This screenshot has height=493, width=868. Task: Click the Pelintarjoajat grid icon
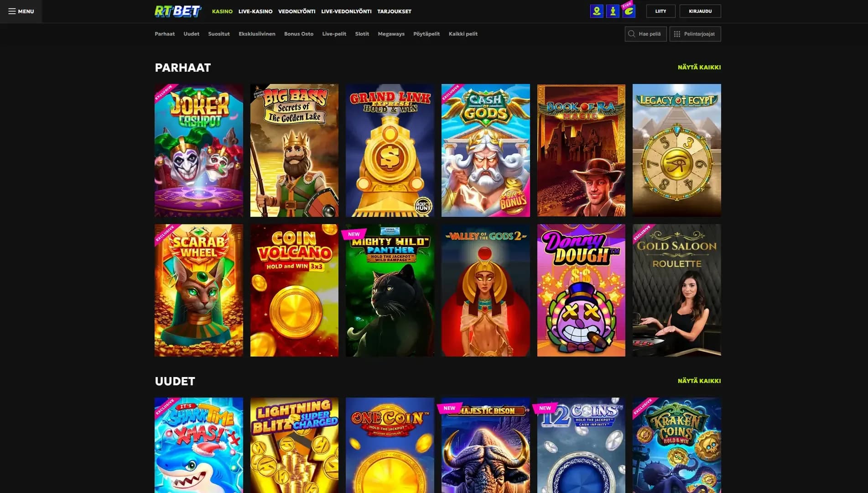(x=677, y=34)
